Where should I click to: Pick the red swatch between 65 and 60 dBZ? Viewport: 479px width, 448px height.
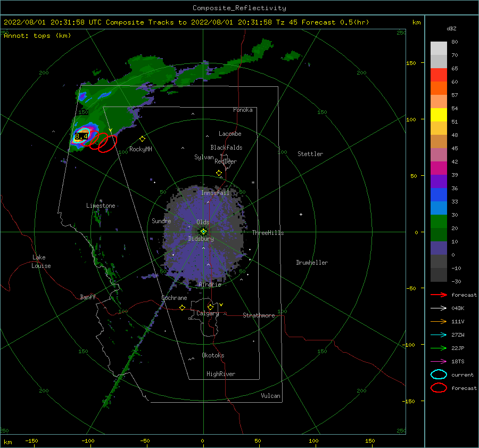coord(439,75)
